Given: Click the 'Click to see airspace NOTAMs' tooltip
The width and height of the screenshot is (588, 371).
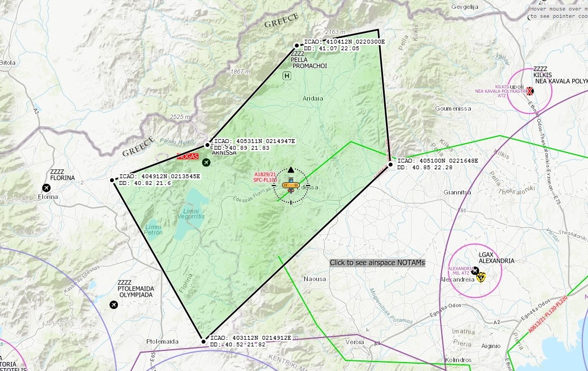Looking at the screenshot, I should click(377, 263).
